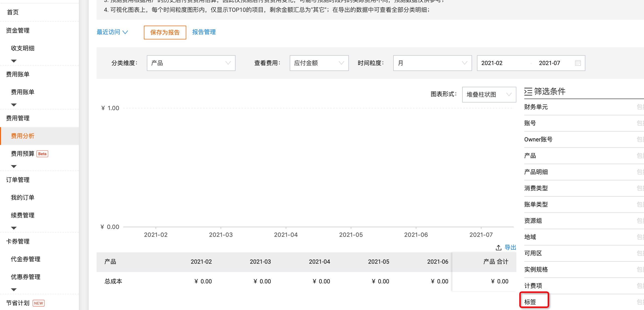
Task: Change chart type from 堆叠柱状图
Action: (x=489, y=94)
